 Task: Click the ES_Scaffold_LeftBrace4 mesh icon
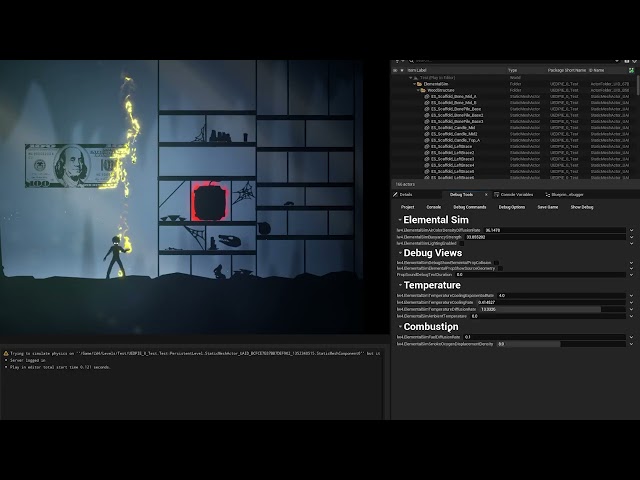pos(427,165)
